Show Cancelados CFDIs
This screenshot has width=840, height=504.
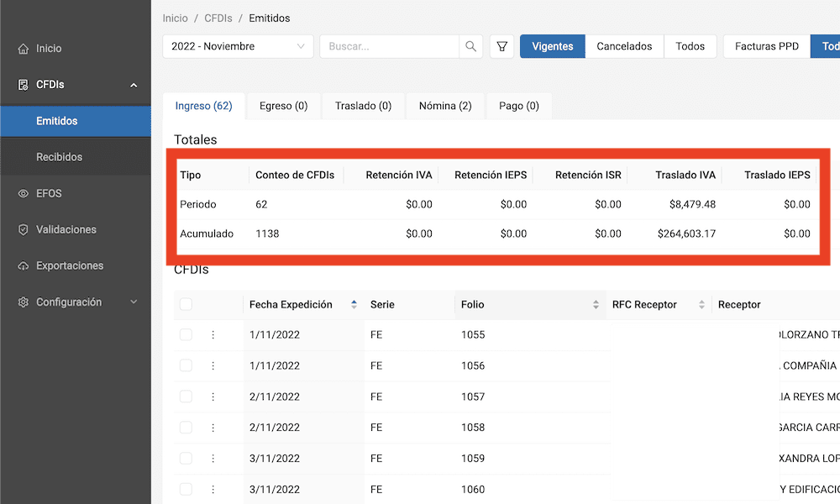coord(624,47)
